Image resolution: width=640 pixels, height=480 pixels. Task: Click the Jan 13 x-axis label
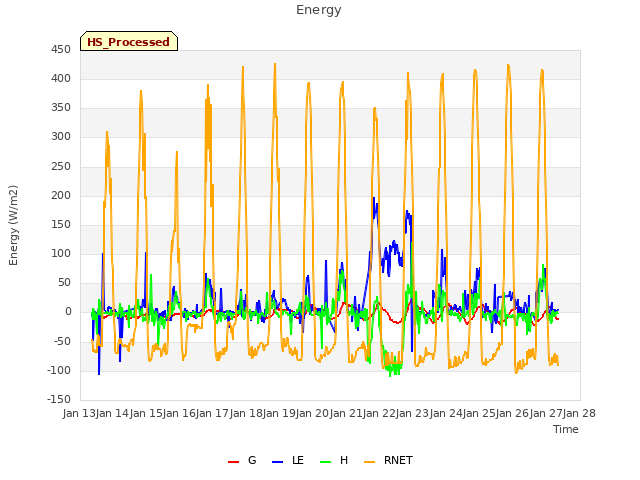tap(79, 414)
